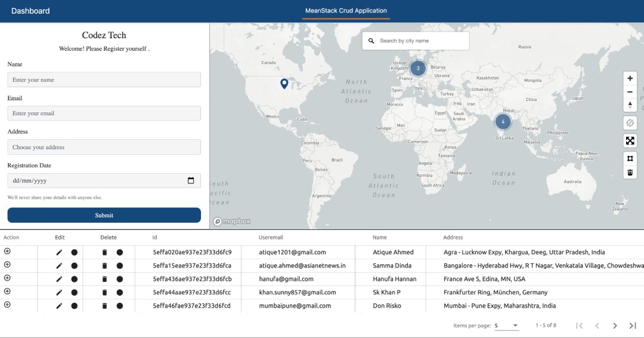Open the calendar picker in Registration Date
Screen dimensions: 644x338
click(191, 180)
